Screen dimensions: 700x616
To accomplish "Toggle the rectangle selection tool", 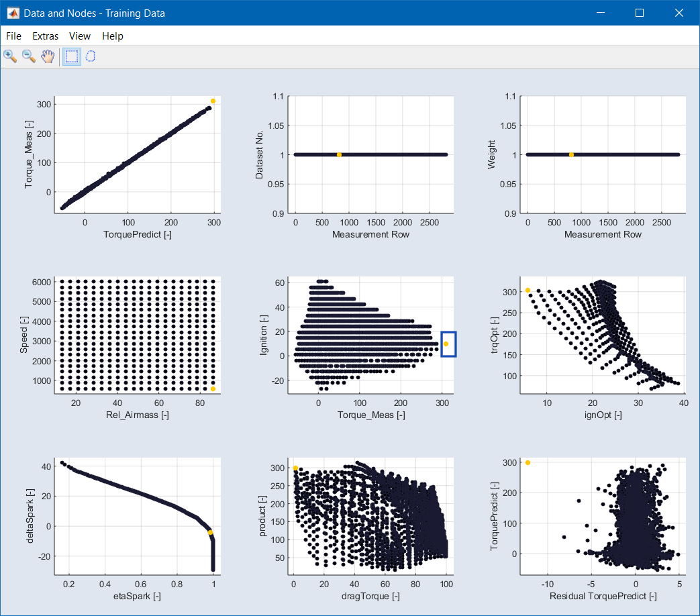I will point(71,56).
